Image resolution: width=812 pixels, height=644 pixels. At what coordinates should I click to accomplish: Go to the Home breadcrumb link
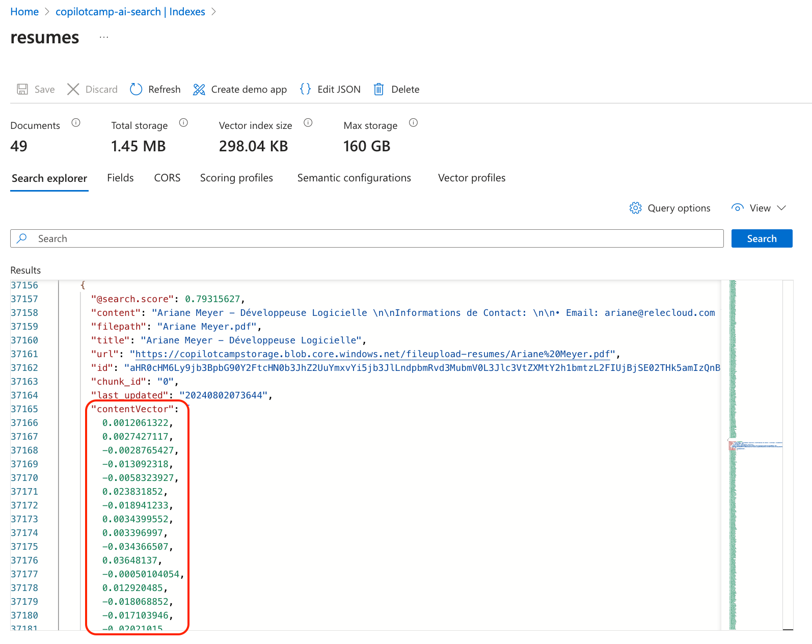tap(24, 12)
